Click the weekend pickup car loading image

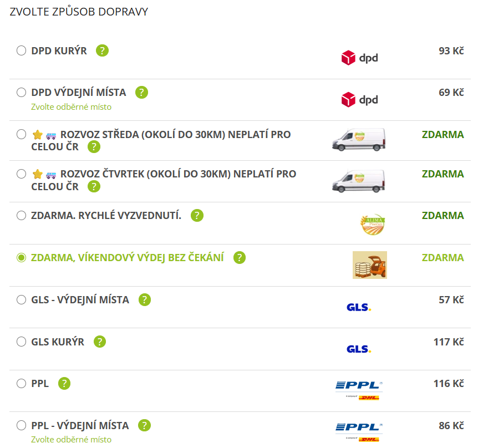click(x=370, y=265)
